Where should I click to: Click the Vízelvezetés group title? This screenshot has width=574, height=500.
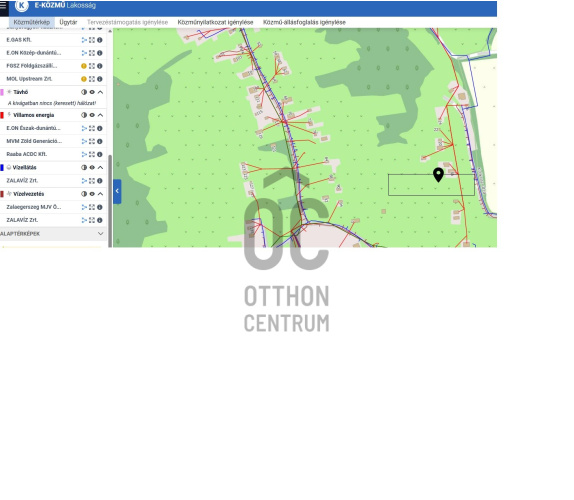click(29, 194)
